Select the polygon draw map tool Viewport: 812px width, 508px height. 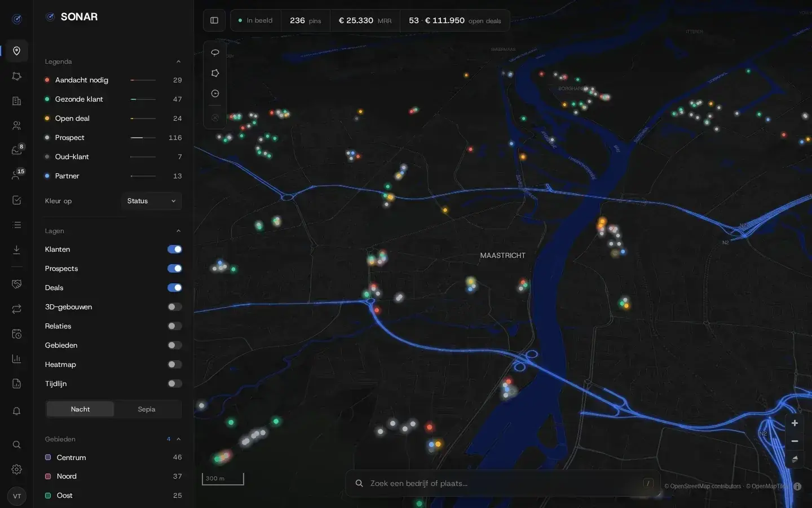click(x=215, y=73)
